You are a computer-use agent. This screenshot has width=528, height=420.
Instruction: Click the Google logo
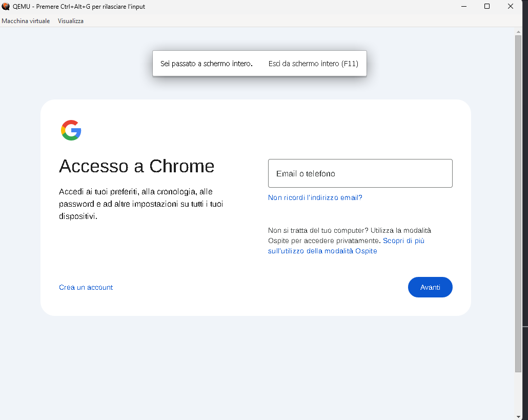[71, 130]
